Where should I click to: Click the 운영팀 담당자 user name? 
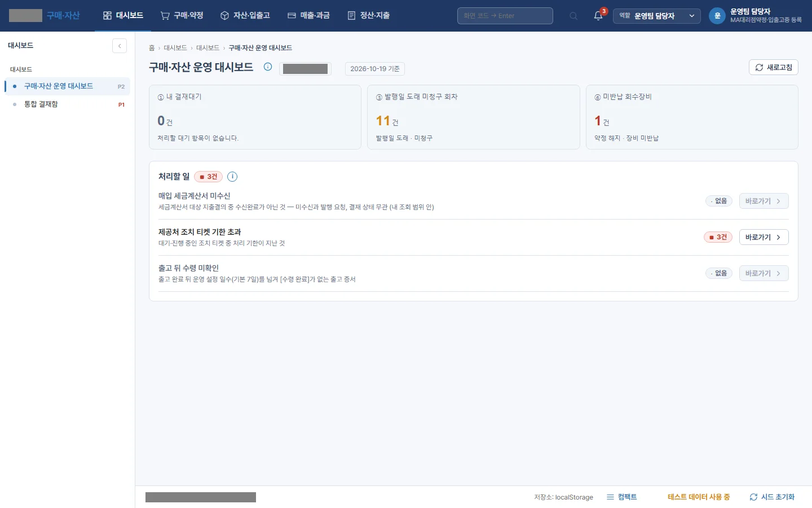750,11
